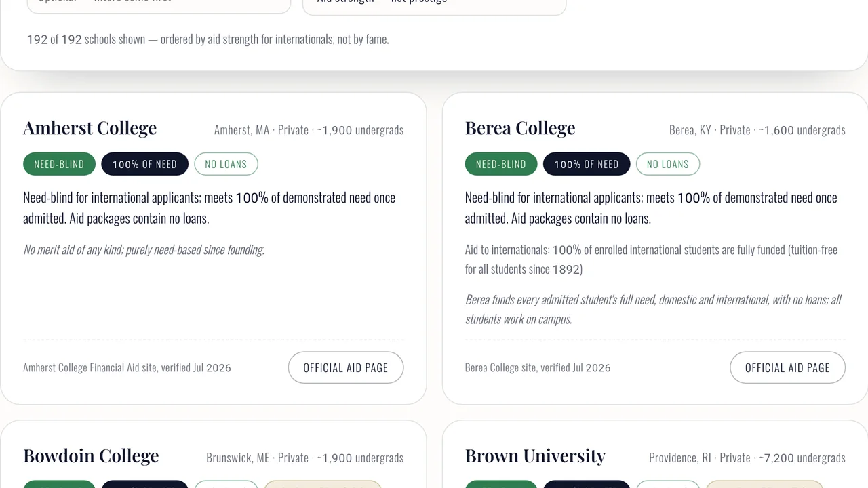This screenshot has height=488, width=868.
Task: Click Amherst's green NEED-BLIND badge
Action: [x=59, y=164]
